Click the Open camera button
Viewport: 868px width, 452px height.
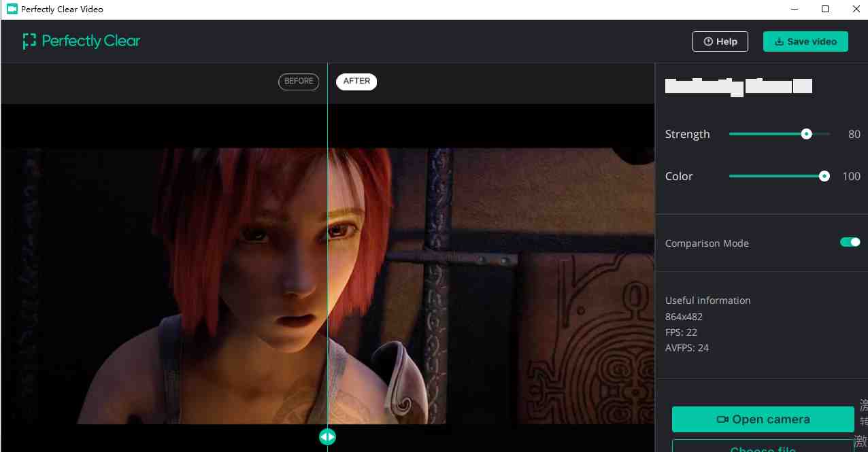click(763, 419)
